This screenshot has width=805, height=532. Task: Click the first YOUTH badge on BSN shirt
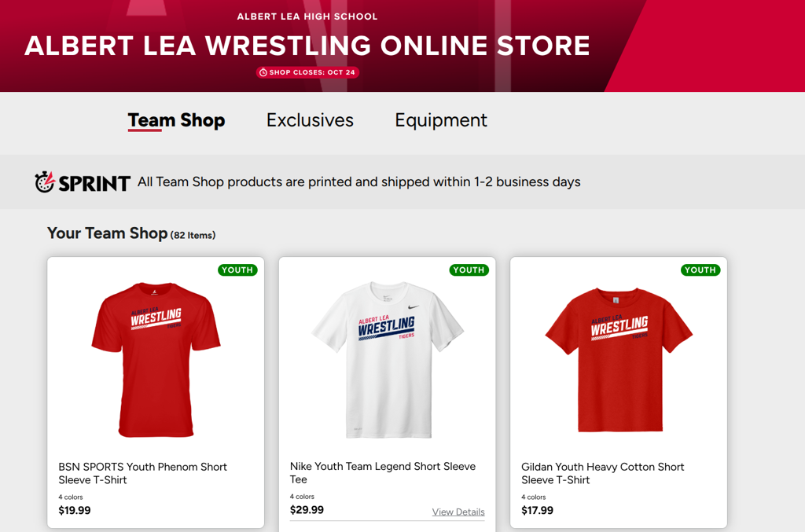(x=237, y=270)
